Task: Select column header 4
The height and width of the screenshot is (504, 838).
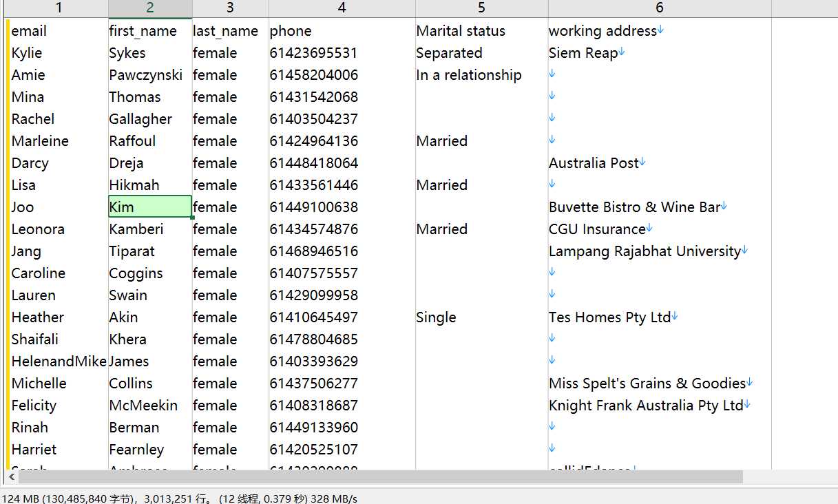Action: pos(342,8)
